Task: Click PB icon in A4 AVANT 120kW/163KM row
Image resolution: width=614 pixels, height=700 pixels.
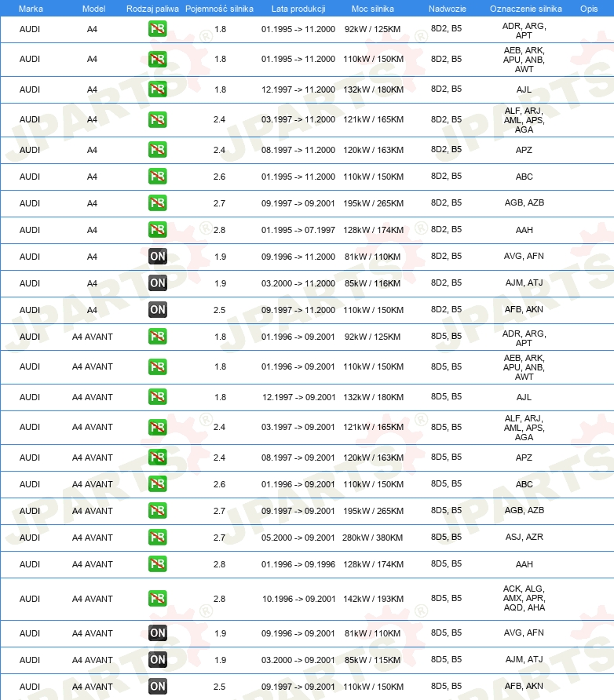Action: [x=158, y=458]
